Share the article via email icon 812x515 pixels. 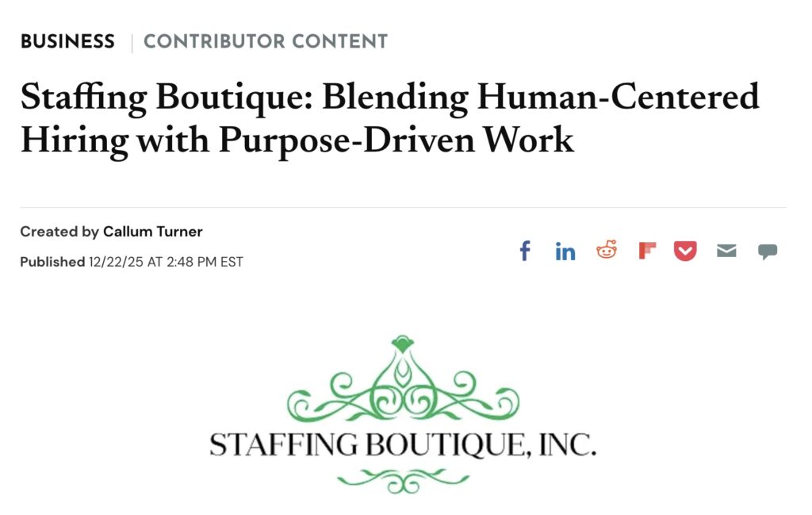click(726, 252)
